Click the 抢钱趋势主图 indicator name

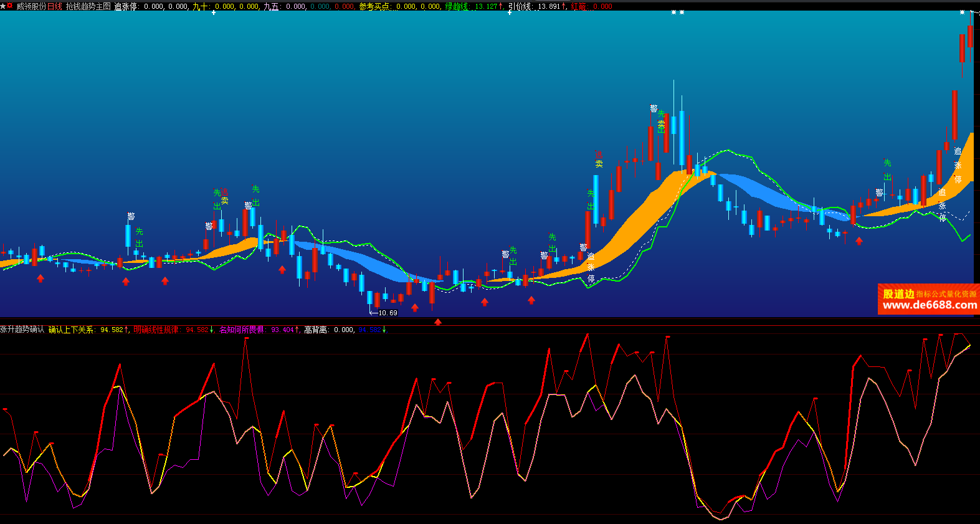tap(88, 6)
